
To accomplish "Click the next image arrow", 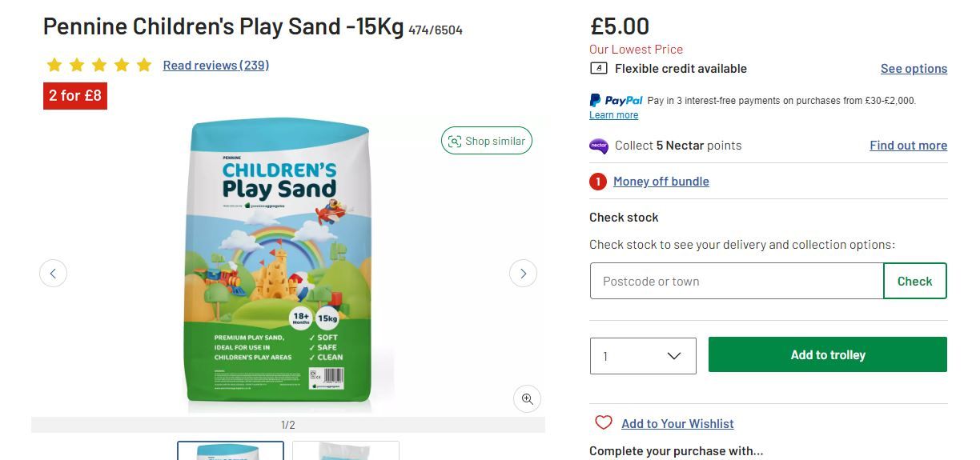I will (x=523, y=274).
